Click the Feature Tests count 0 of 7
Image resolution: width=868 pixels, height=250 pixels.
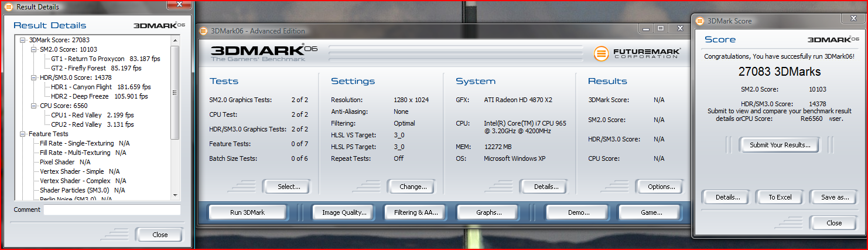pyautogui.click(x=300, y=144)
